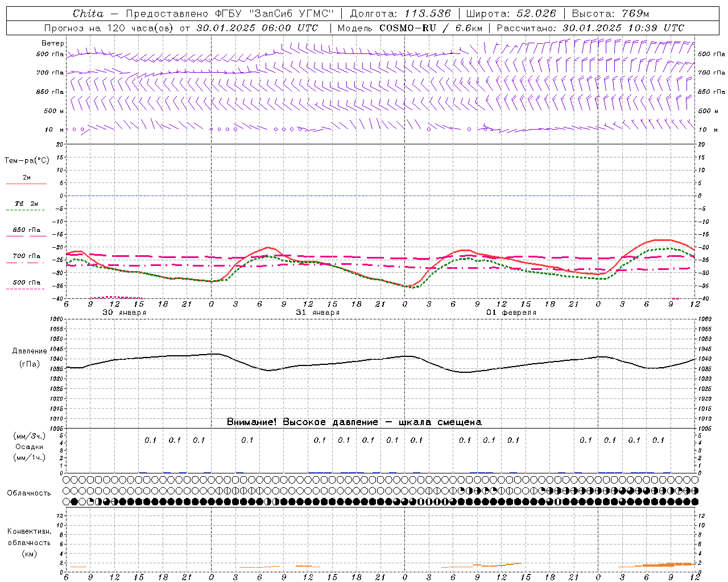The width and height of the screenshot is (728, 582).
Task: Click the Давление pressure panel title
Action: pyautogui.click(x=30, y=351)
